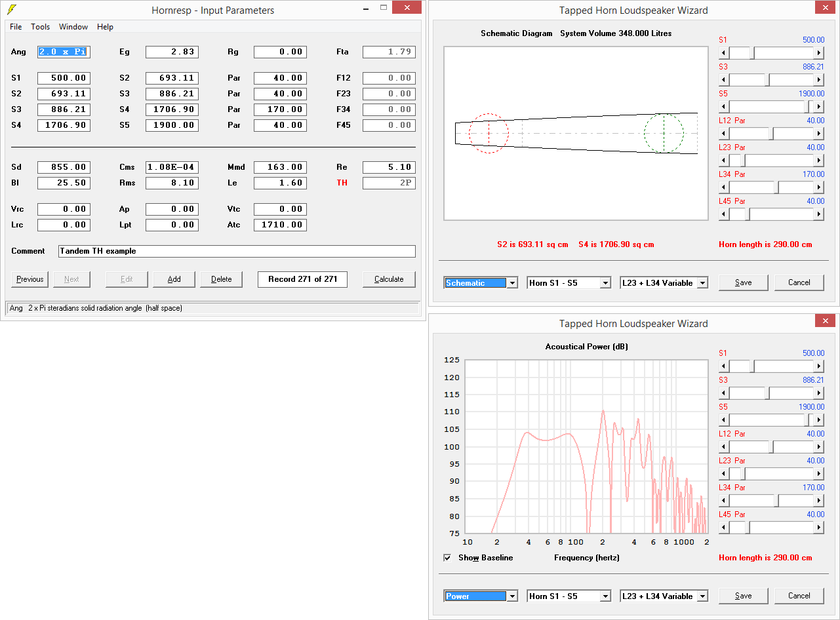This screenshot has width=840, height=620.
Task: Click Save in the Schematic wizard
Action: tap(743, 282)
